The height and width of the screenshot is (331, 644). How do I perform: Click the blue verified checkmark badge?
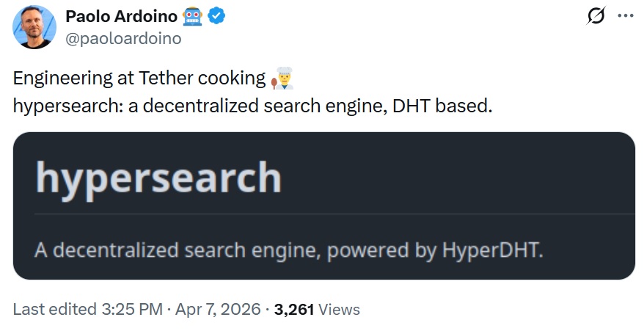tap(216, 16)
